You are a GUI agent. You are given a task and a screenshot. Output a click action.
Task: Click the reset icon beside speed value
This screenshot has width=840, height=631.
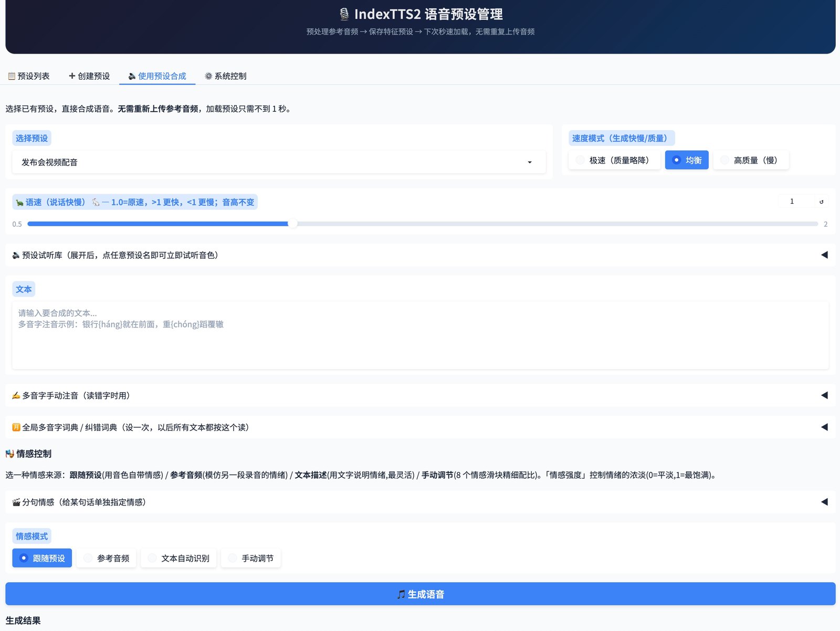click(821, 202)
